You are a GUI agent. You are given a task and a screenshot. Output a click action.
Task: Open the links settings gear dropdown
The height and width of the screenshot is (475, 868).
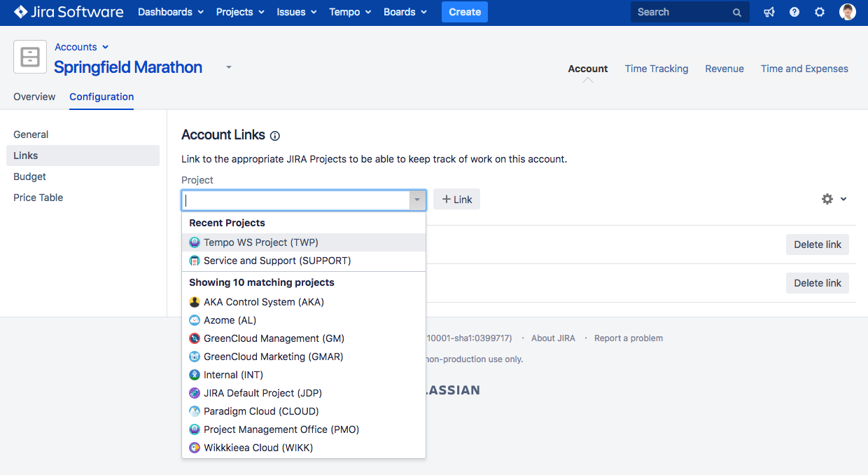pos(834,199)
